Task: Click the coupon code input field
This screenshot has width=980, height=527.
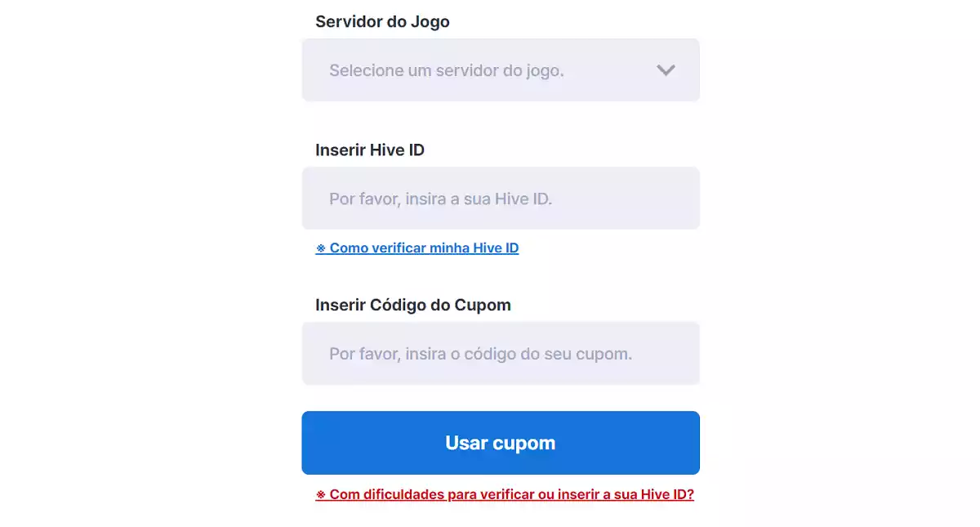Action: pos(501,353)
